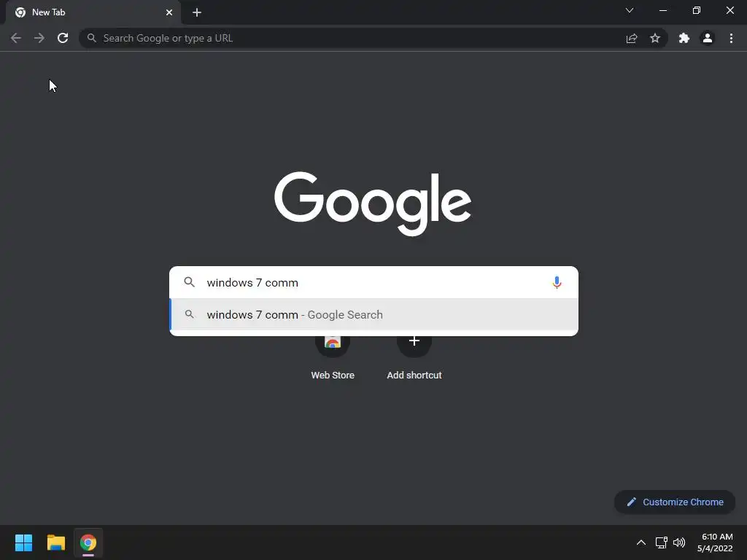The image size is (747, 560).
Task: Click Add shortcut tile
Action: pos(414,357)
